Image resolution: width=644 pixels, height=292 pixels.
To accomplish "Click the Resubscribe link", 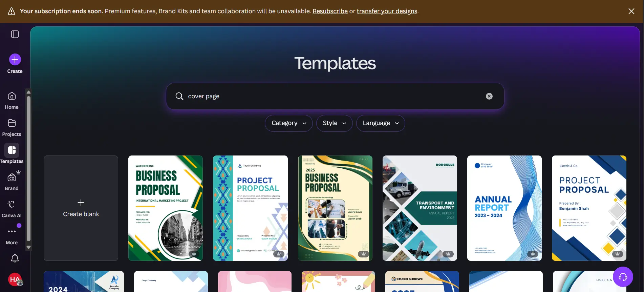I will (330, 11).
